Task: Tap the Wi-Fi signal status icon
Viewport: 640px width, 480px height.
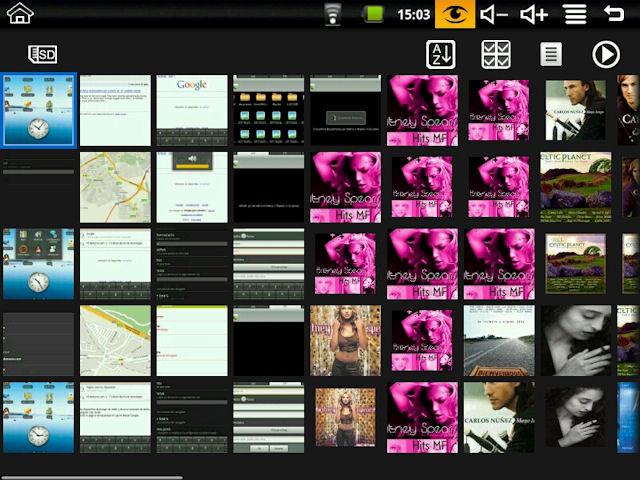Action: click(333, 15)
